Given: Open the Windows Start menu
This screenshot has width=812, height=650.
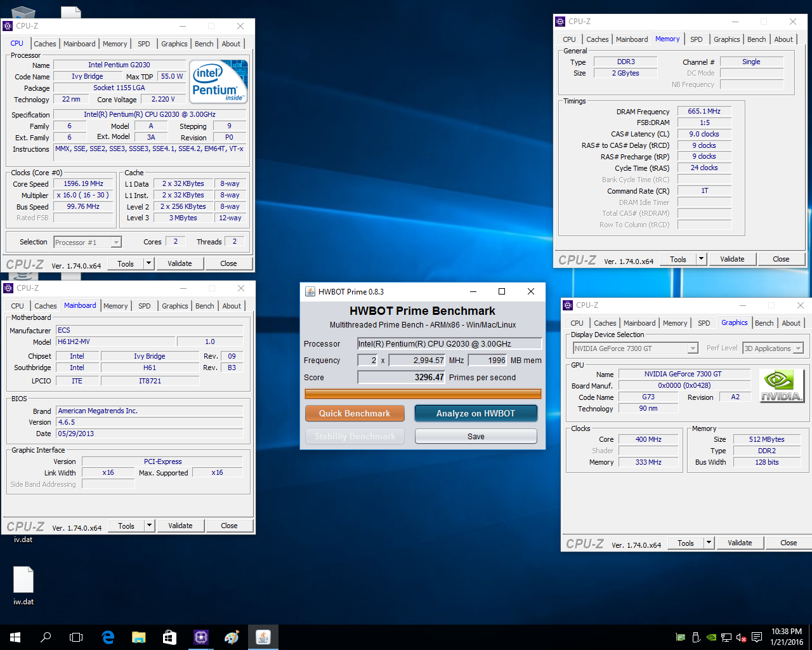Looking at the screenshot, I should coord(15,637).
